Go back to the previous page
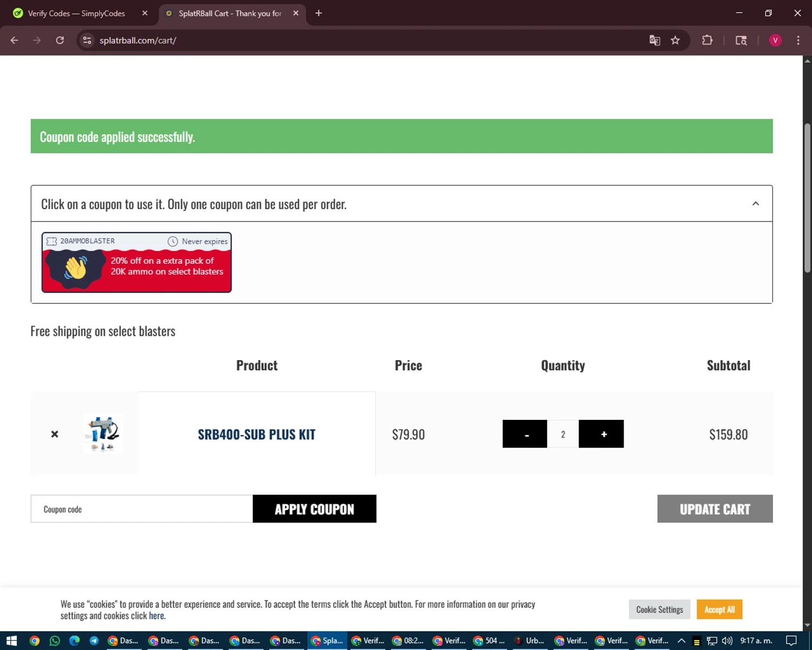 [15, 40]
